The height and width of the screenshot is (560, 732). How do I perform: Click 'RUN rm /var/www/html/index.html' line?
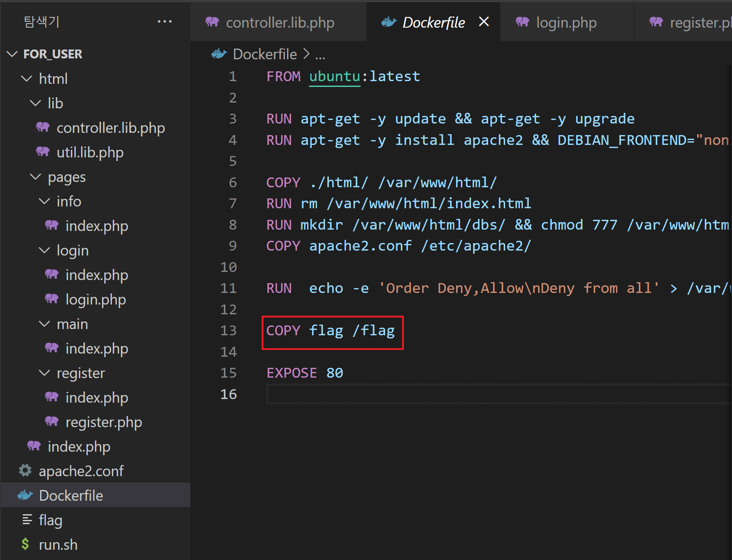[x=399, y=203]
